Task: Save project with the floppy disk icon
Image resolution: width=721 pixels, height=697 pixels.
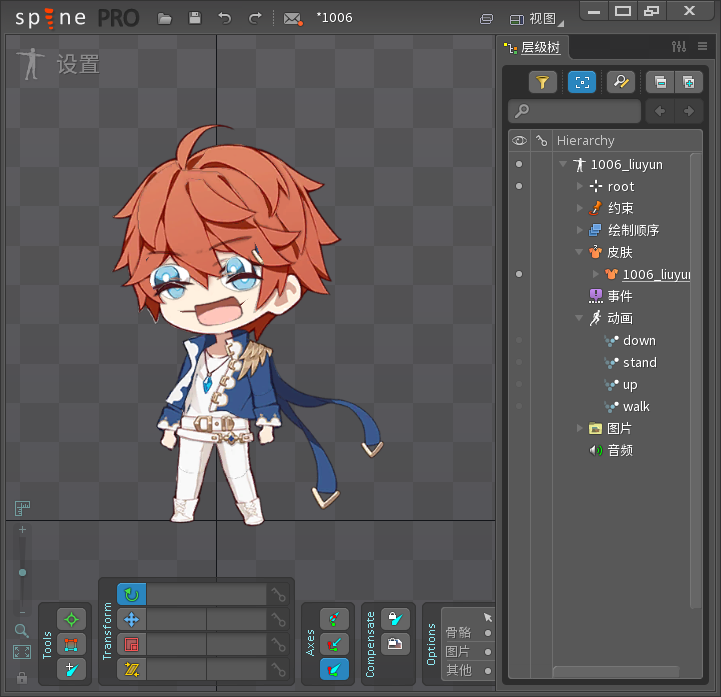Action: pos(195,18)
